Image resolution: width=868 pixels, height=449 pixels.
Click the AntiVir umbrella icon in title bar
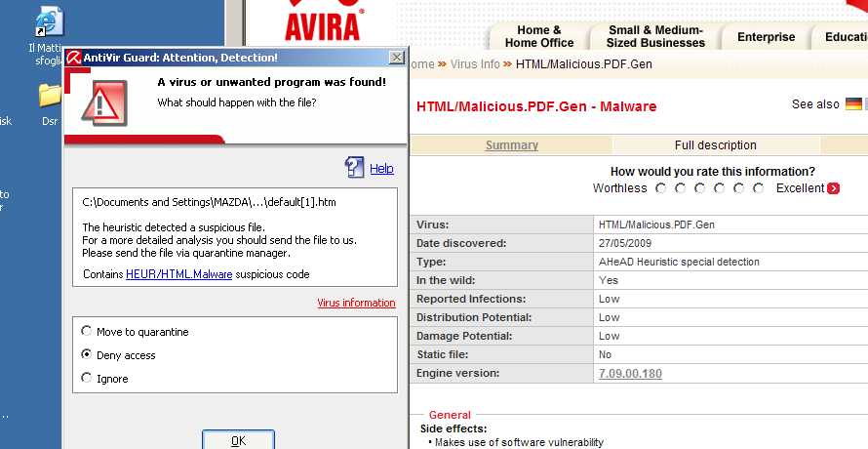tap(73, 57)
